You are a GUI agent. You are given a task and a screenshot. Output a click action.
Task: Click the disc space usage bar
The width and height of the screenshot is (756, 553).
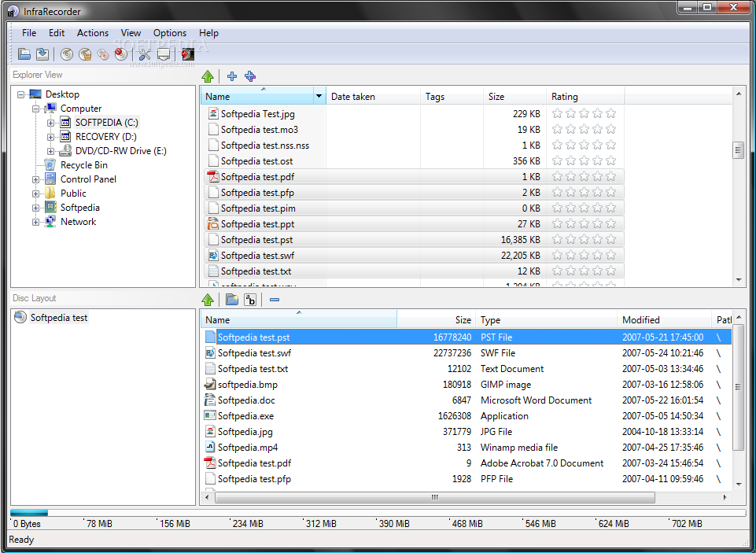point(378,513)
